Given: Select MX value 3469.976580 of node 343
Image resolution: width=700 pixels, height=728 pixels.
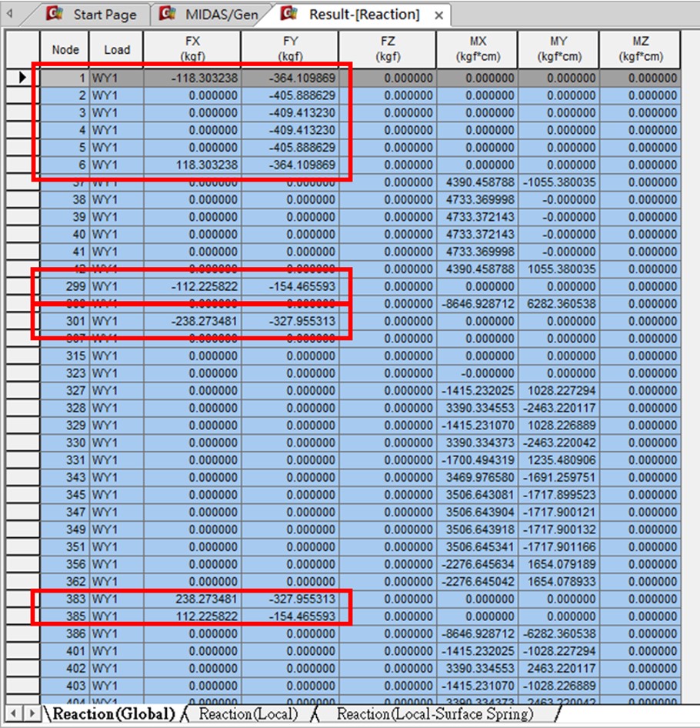Looking at the screenshot, I should click(478, 477).
